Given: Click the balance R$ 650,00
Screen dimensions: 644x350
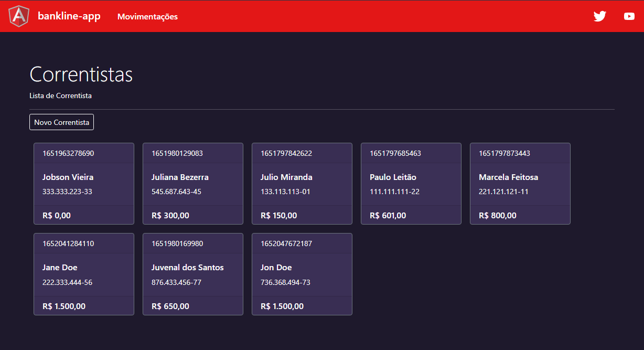Looking at the screenshot, I should (x=170, y=306).
